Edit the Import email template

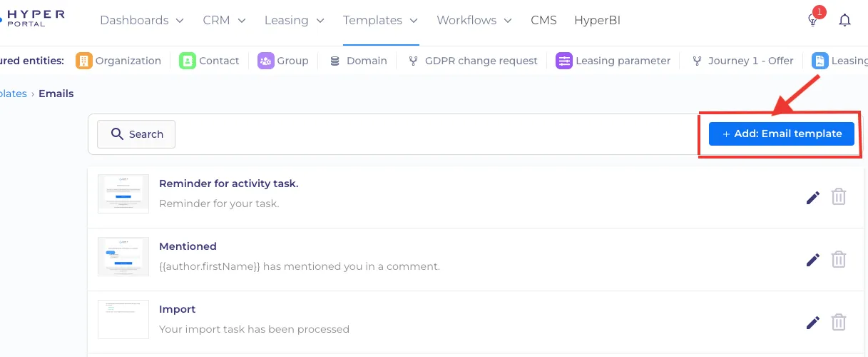coord(813,323)
